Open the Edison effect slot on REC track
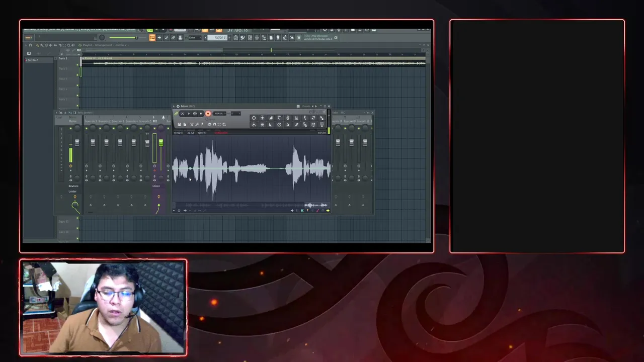This screenshot has height=362, width=644. [156, 186]
